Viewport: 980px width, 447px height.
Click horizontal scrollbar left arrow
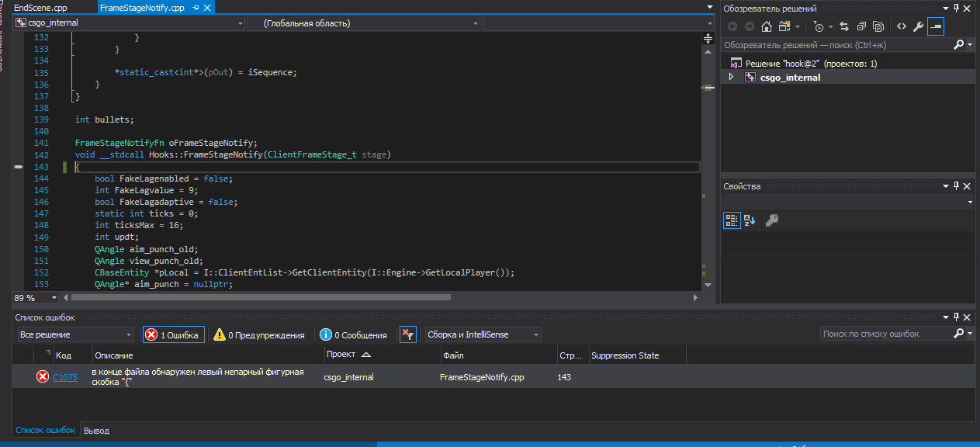(66, 297)
